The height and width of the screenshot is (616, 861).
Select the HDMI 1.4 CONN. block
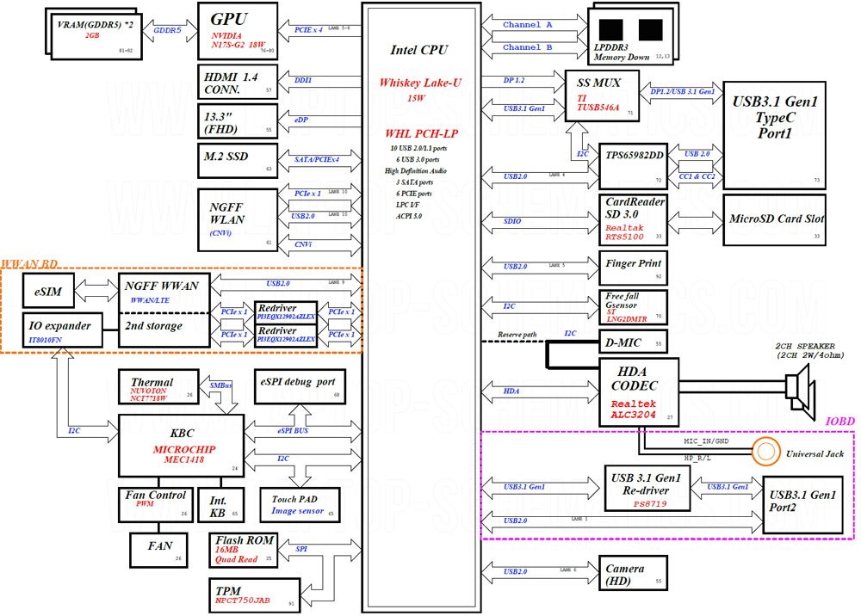click(238, 83)
